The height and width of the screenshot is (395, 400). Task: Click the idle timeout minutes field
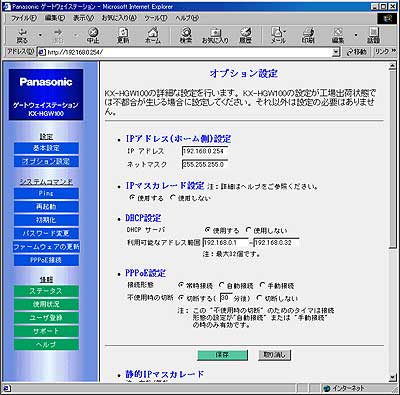226,297
